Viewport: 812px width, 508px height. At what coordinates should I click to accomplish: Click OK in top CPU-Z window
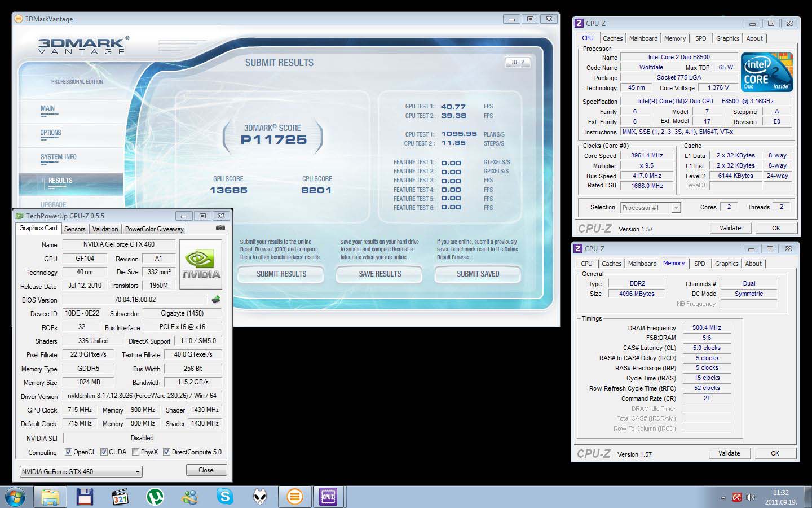click(x=776, y=228)
